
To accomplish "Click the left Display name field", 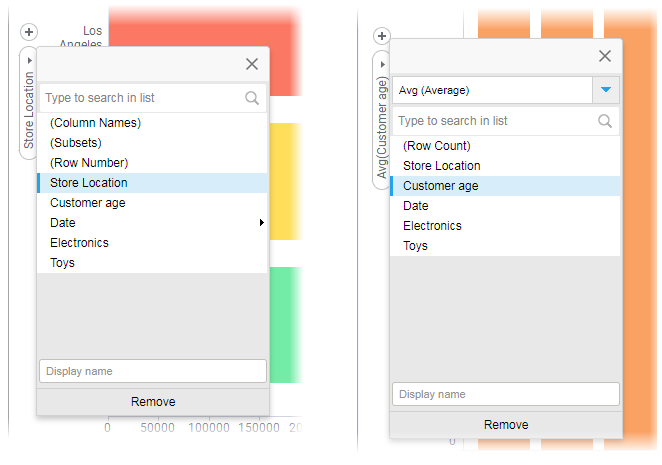I will [152, 371].
